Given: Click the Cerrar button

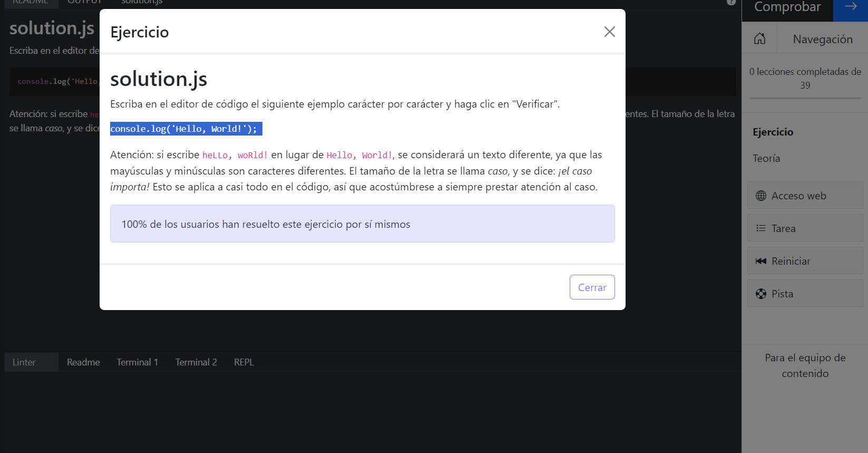Looking at the screenshot, I should (x=592, y=287).
